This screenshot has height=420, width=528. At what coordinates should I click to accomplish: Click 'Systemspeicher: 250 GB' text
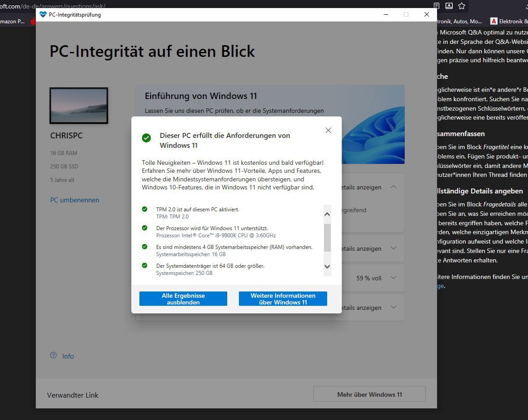184,273
